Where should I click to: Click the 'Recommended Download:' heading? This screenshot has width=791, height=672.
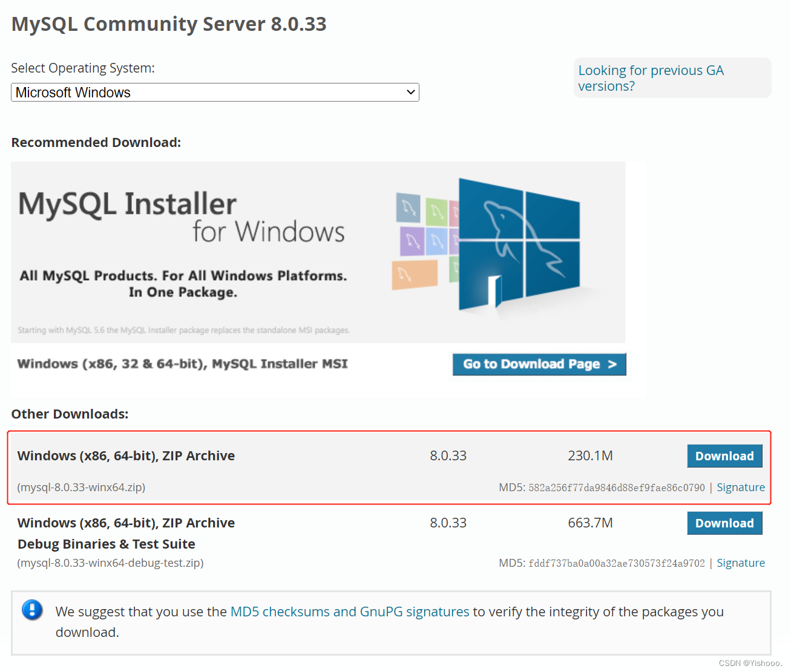[x=96, y=142]
